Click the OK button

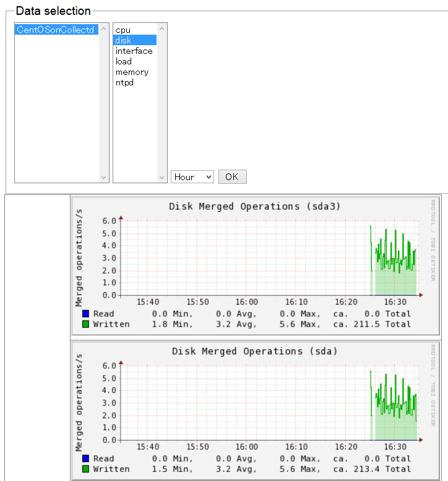point(233,176)
